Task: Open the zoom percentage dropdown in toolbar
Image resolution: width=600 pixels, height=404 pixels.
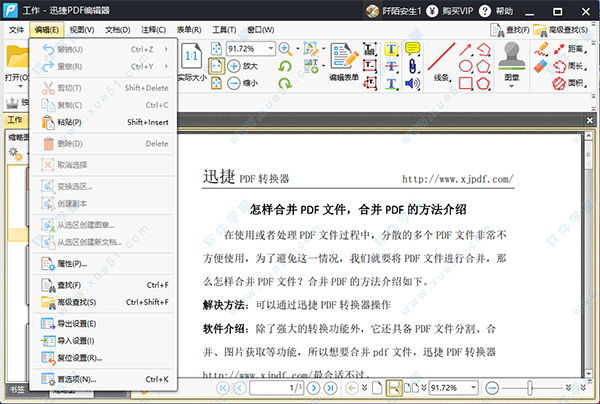Action: pyautogui.click(x=268, y=48)
